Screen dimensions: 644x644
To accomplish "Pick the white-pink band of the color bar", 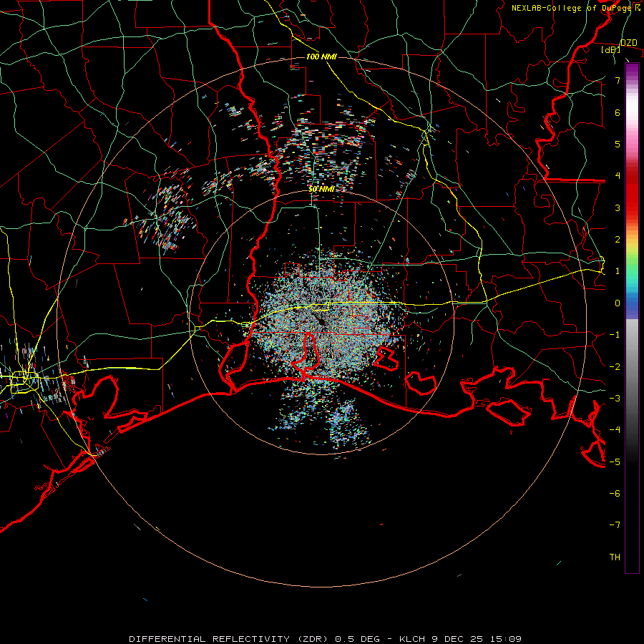I will pos(632,111).
